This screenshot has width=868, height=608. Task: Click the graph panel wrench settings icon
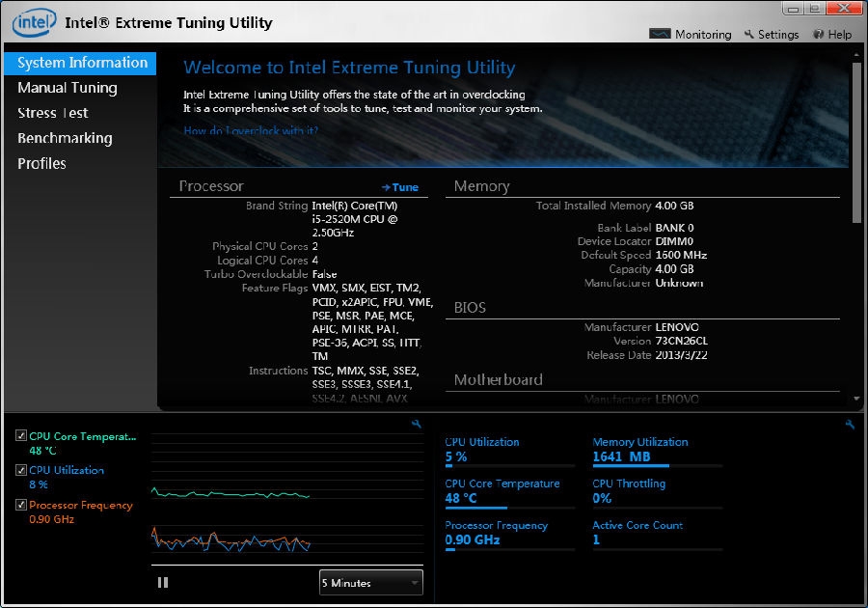[417, 425]
